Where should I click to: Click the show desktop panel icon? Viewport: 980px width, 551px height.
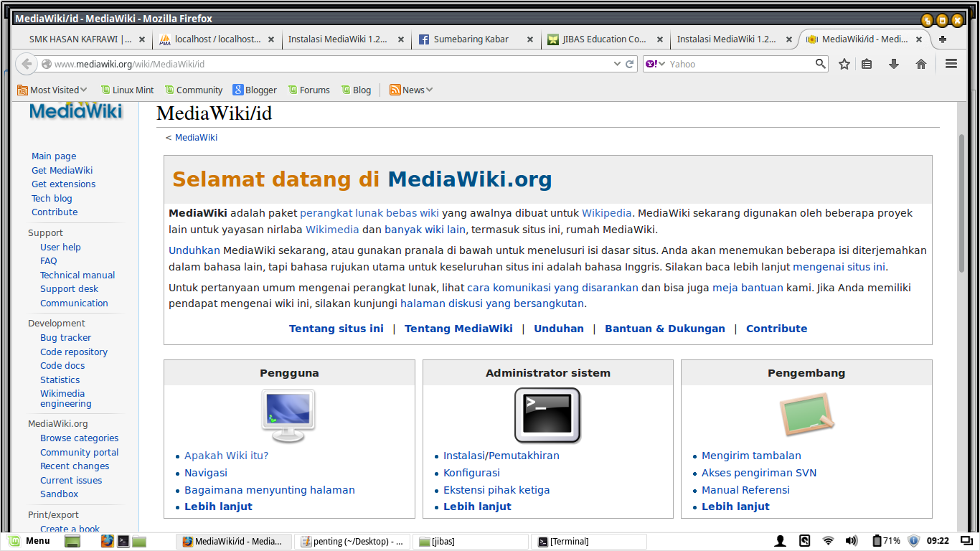[x=72, y=542]
